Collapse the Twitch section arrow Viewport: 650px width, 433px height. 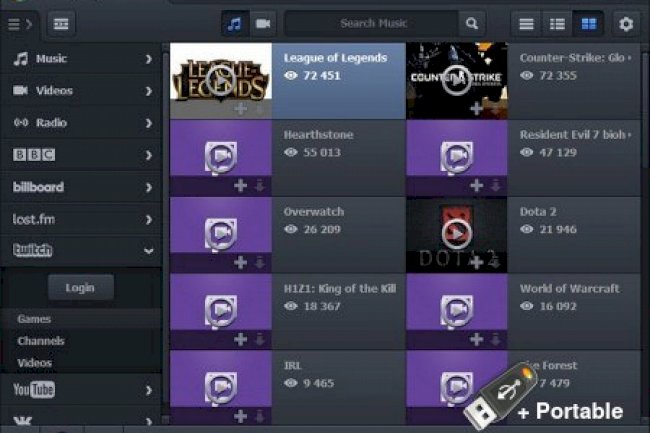coord(148,251)
